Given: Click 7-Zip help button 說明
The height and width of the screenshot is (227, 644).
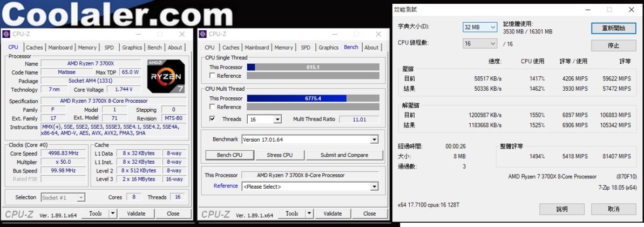Looking at the screenshot, I should tap(562, 209).
